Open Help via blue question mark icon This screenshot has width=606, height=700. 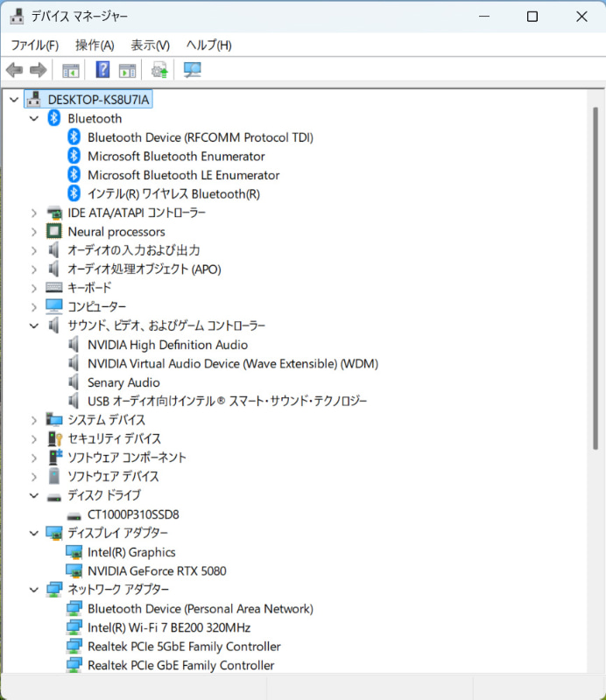point(102,70)
